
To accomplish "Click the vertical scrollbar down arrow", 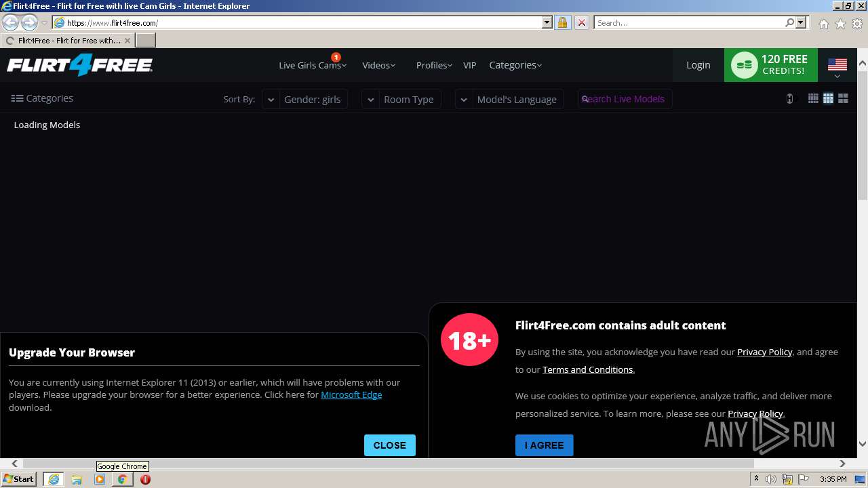I will (x=863, y=444).
